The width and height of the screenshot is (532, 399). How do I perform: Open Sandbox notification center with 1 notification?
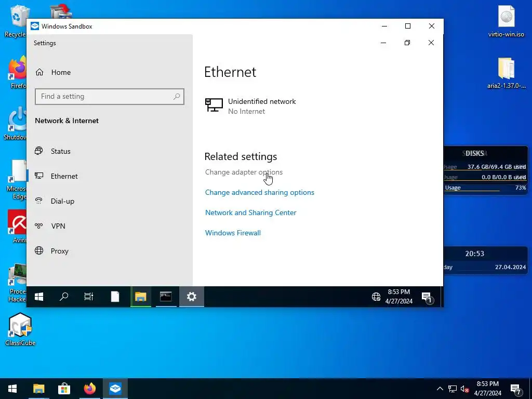coord(427,297)
